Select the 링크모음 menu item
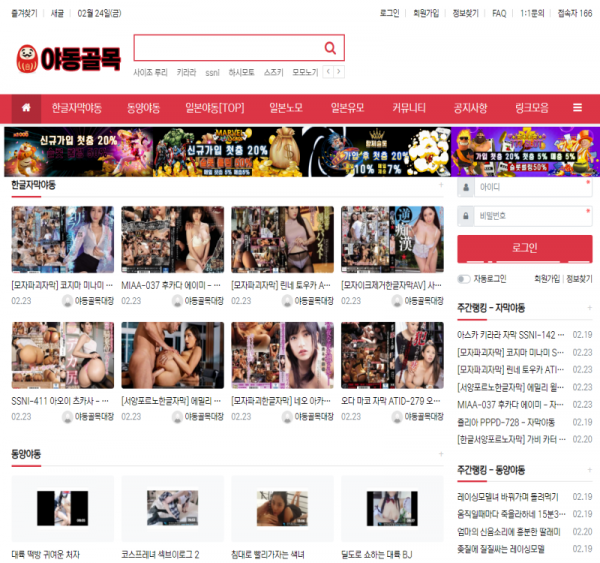 (x=530, y=108)
